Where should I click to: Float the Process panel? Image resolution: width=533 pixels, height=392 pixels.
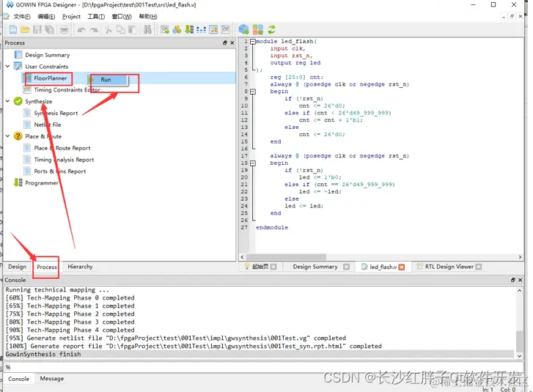click(224, 42)
